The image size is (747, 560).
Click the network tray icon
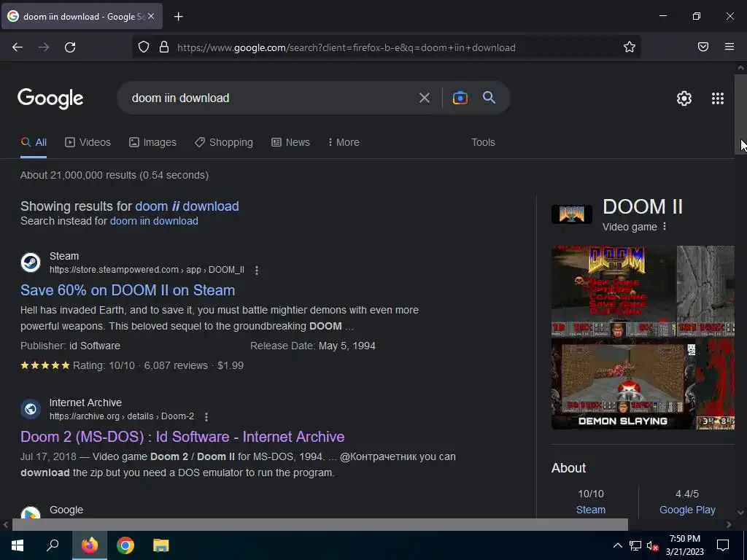[x=635, y=545]
